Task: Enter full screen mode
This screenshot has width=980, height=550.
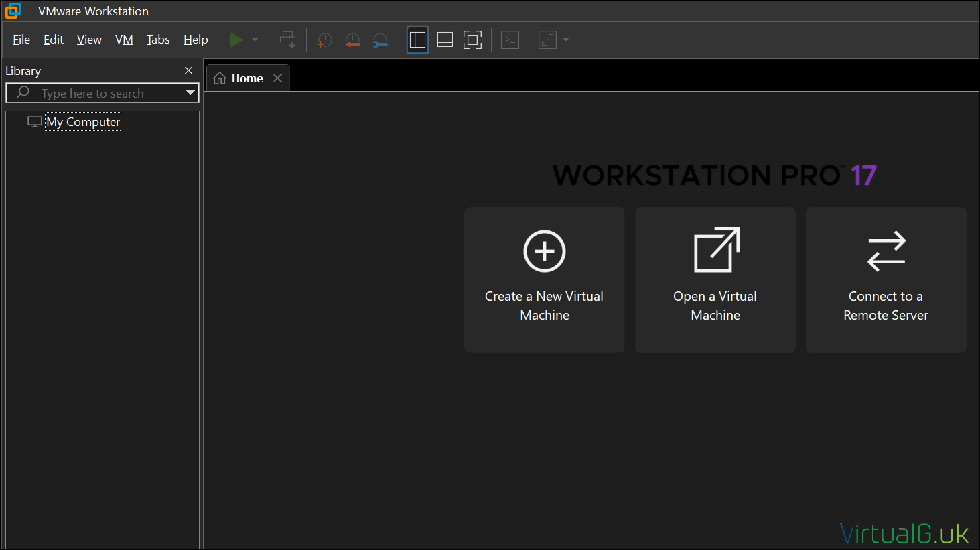Action: tap(472, 40)
